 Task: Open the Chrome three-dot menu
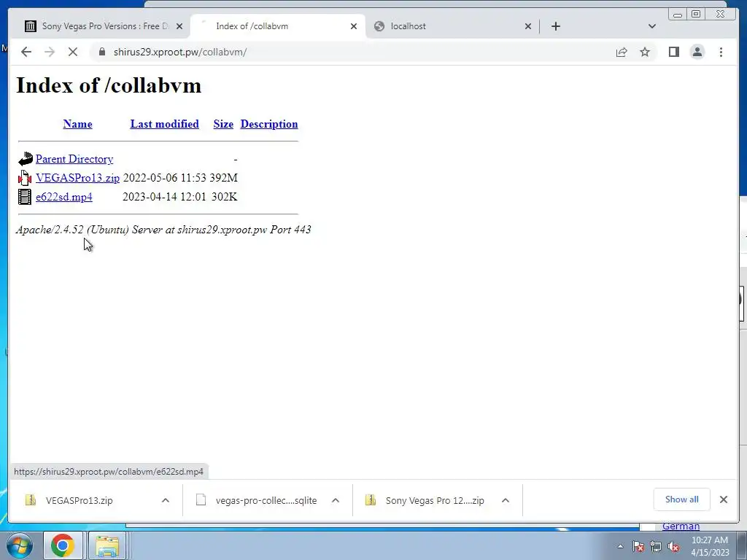721,52
